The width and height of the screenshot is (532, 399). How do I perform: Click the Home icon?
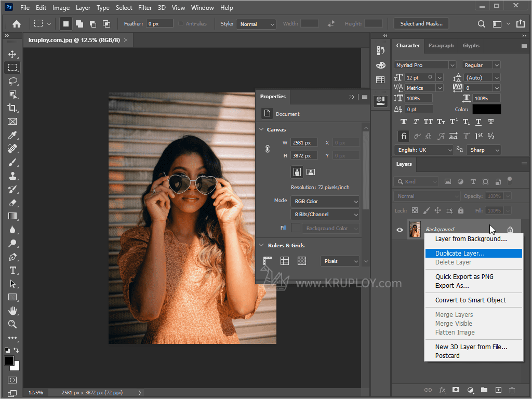[16, 24]
